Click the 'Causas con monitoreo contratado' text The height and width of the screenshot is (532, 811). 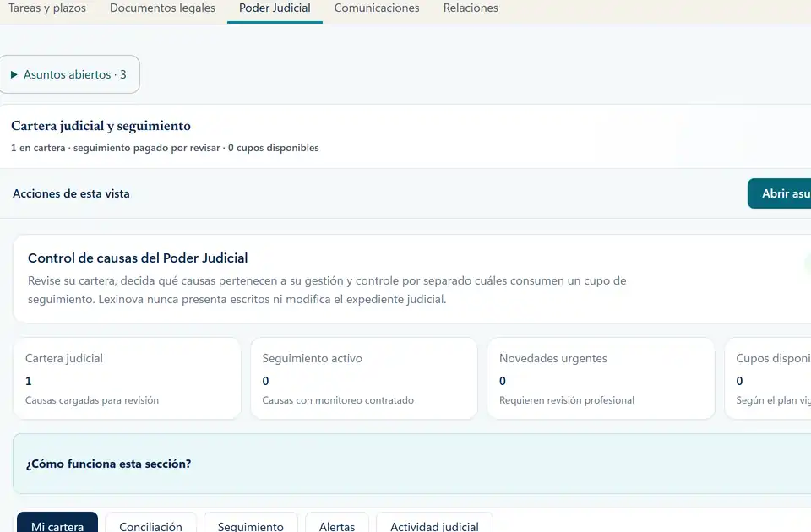(338, 400)
